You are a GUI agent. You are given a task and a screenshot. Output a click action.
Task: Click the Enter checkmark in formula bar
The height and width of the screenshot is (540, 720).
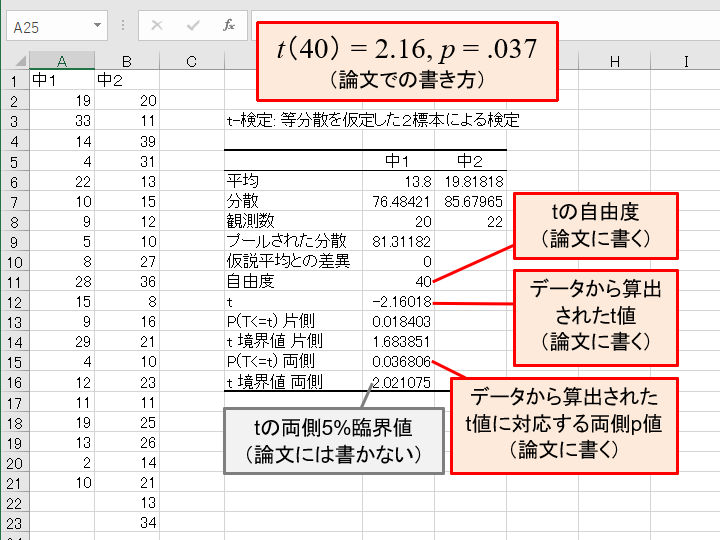193,26
